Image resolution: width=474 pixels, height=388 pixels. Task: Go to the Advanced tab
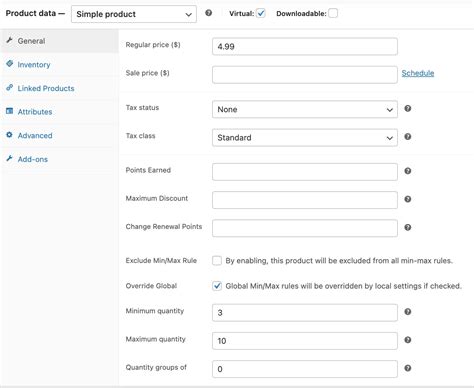coord(59,135)
